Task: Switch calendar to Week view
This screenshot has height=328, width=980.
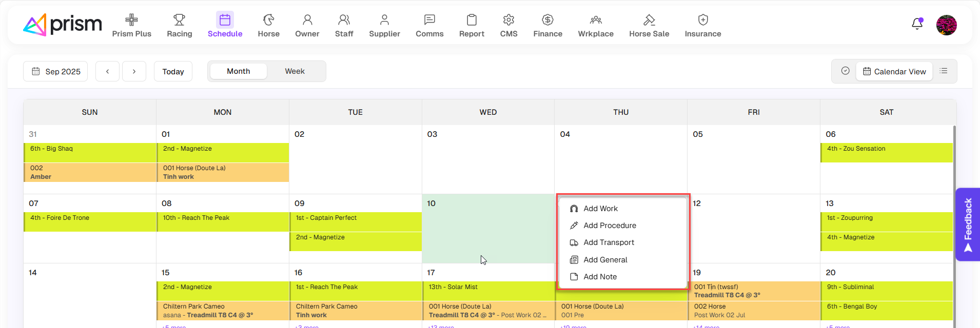Action: click(295, 71)
